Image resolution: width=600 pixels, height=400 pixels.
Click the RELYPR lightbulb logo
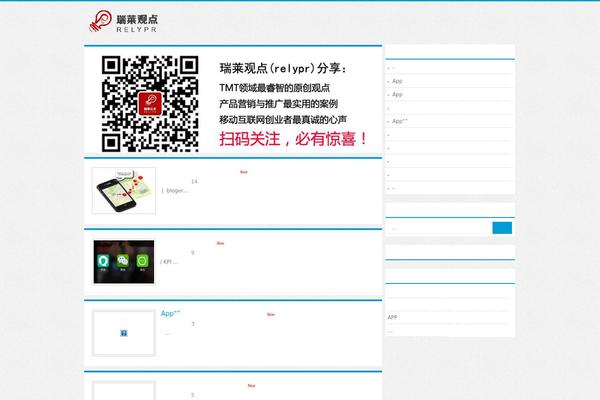123,21
